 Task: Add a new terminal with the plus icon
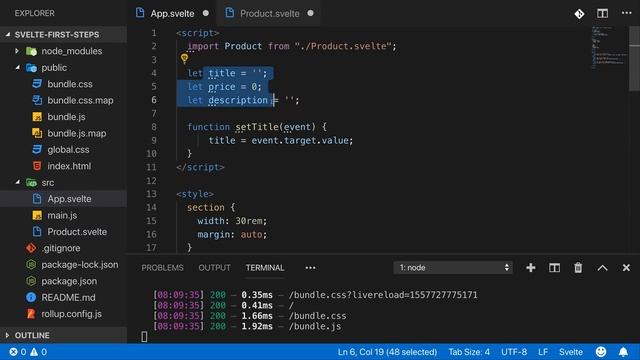(x=531, y=268)
